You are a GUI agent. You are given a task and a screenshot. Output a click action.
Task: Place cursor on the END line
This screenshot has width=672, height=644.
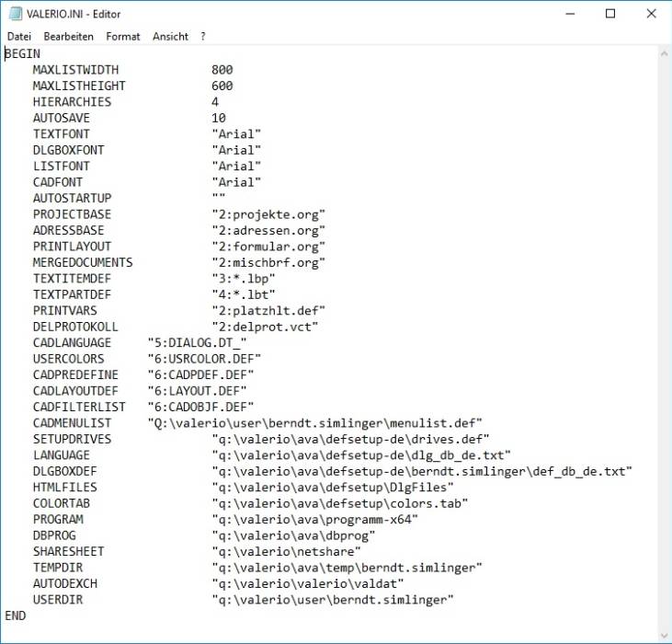pyautogui.click(x=16, y=615)
